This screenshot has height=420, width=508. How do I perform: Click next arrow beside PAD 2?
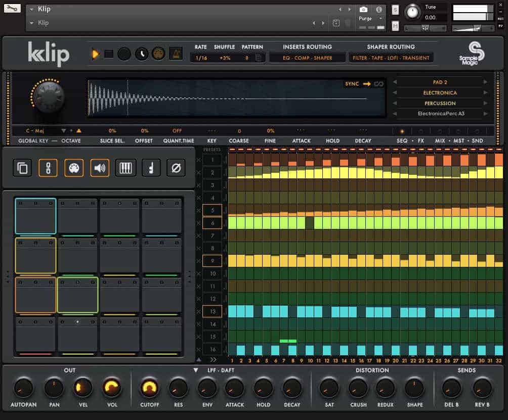point(485,82)
